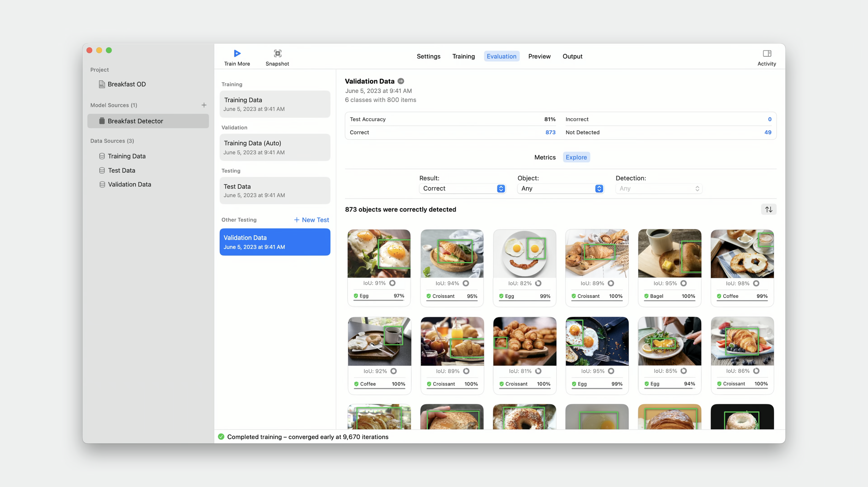
Task: Click the Test Accuracy 81% value
Action: tap(550, 119)
